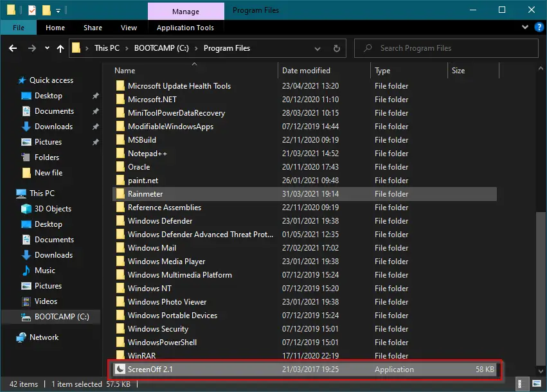This screenshot has width=547, height=392.
Task: Click the BOOTCAMP (C:) drive icon
Action: click(26, 317)
